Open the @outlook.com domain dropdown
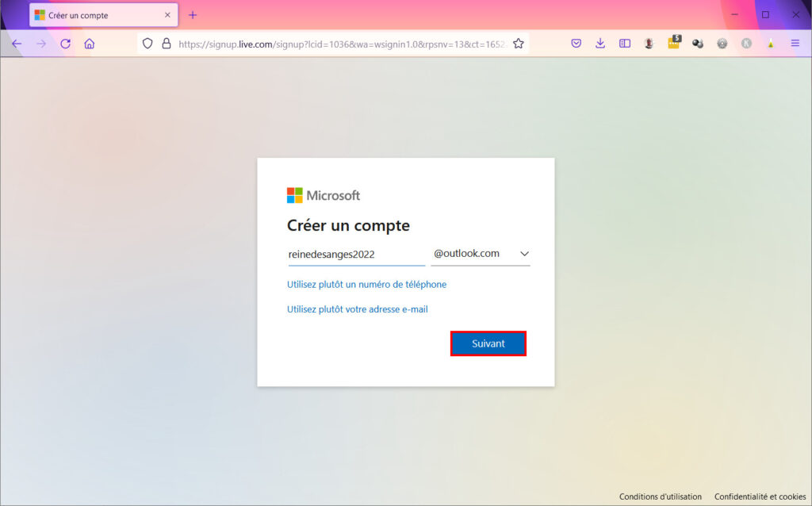 (x=481, y=254)
